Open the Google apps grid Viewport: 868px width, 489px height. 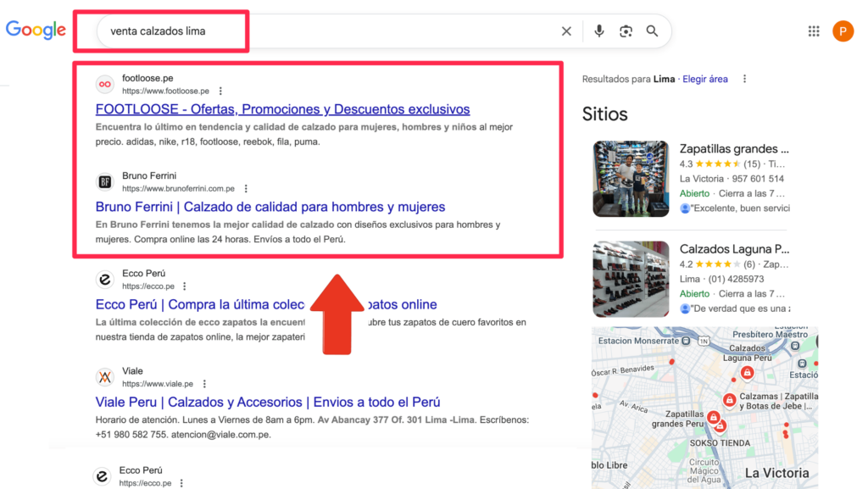tap(814, 31)
